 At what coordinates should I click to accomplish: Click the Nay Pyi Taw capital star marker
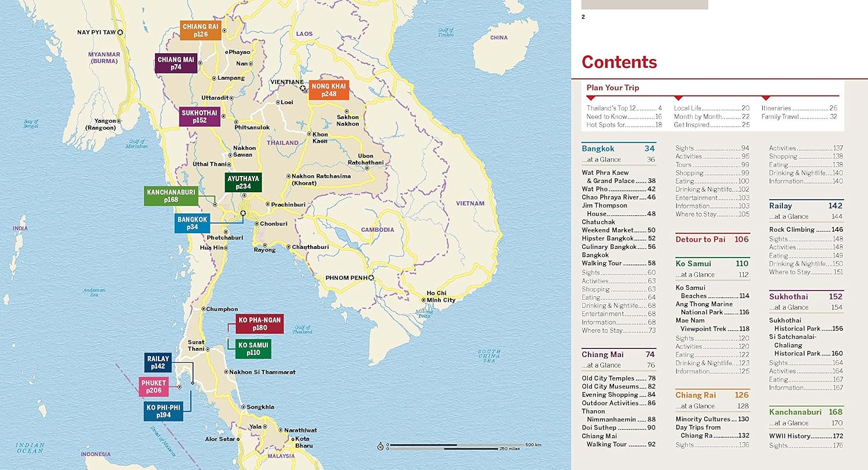tap(120, 32)
